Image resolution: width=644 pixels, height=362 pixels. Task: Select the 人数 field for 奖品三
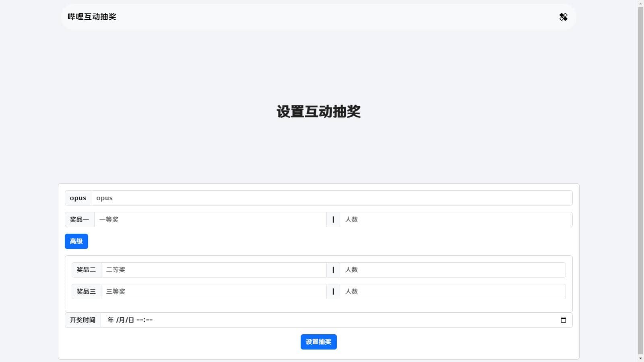[452, 292]
